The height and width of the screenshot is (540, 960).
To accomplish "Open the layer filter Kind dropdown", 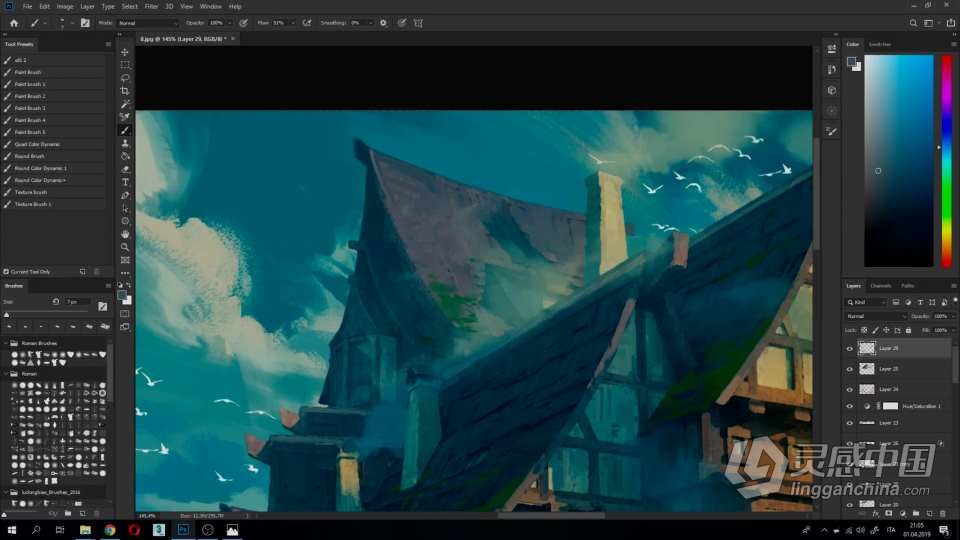I will click(x=866, y=302).
